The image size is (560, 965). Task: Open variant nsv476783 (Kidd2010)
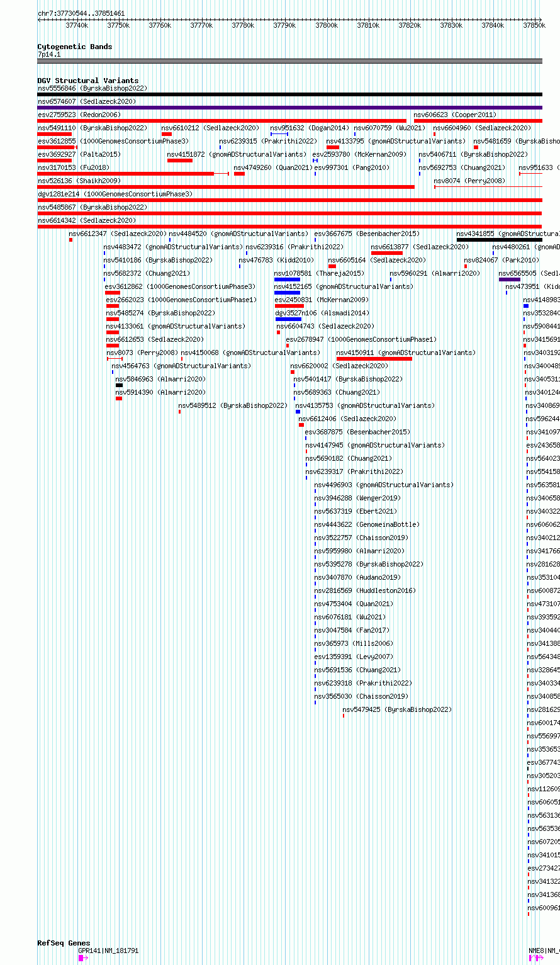coord(276,260)
